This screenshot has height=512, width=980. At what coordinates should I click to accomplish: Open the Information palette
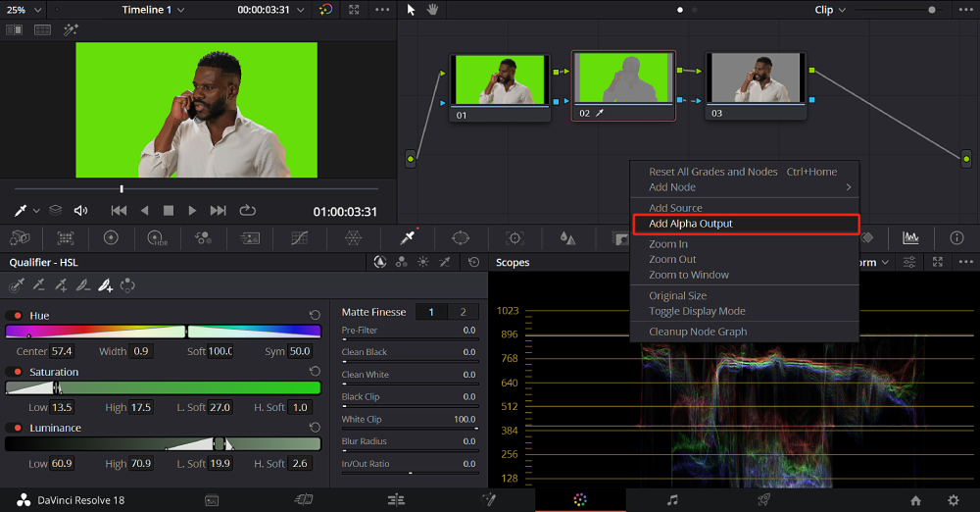[956, 237]
